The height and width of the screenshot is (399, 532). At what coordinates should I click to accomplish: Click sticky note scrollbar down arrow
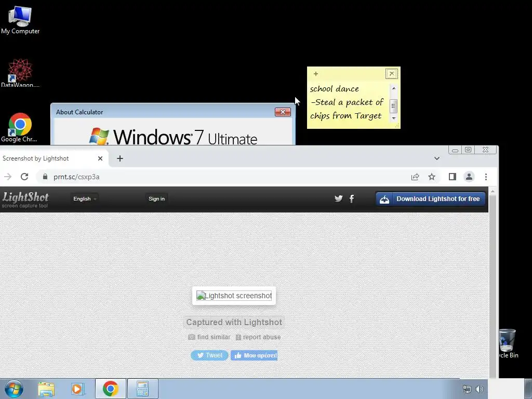(394, 118)
